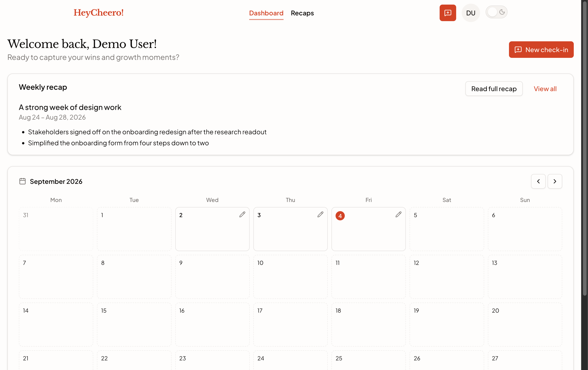This screenshot has width=588, height=370.
Task: Open the Thursday September 3 day cell
Action: point(290,229)
